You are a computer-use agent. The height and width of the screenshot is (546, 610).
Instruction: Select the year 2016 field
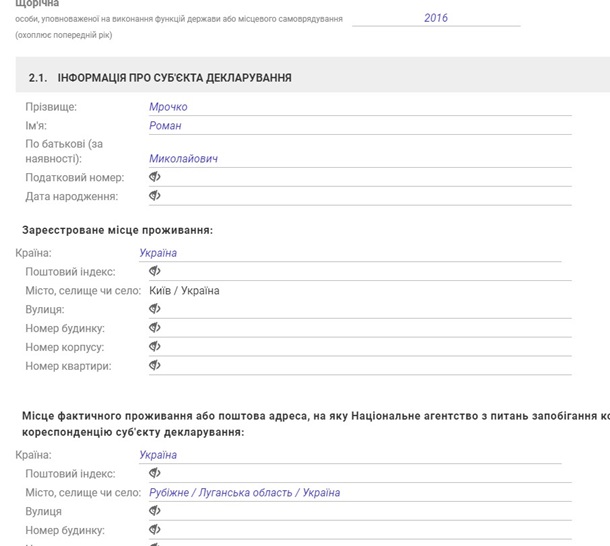(436, 18)
